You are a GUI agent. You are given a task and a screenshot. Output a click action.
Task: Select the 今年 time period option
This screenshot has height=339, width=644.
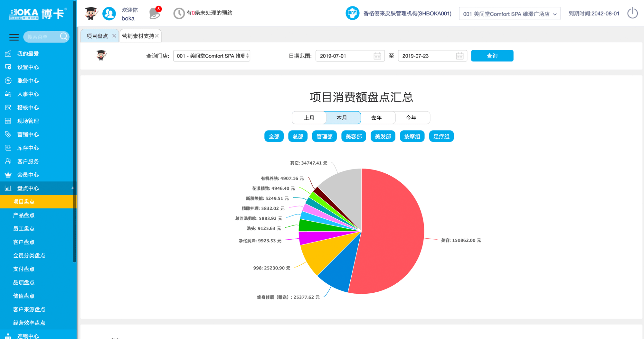pos(412,118)
